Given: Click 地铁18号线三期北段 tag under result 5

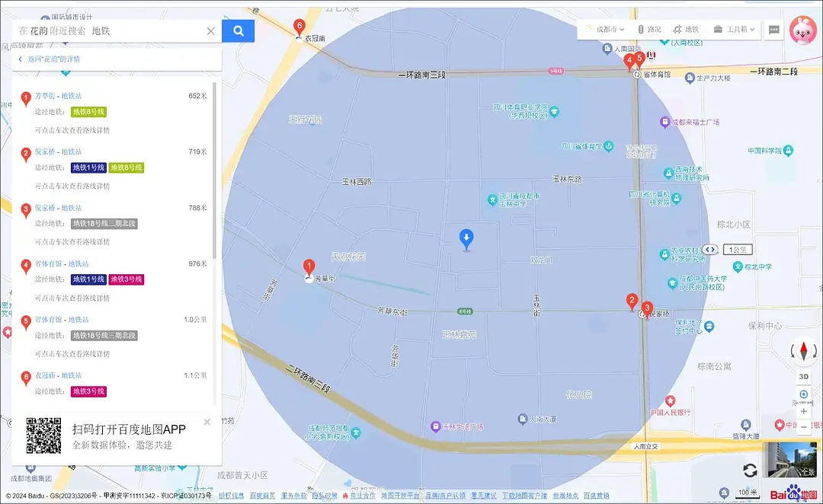Looking at the screenshot, I should [104, 335].
